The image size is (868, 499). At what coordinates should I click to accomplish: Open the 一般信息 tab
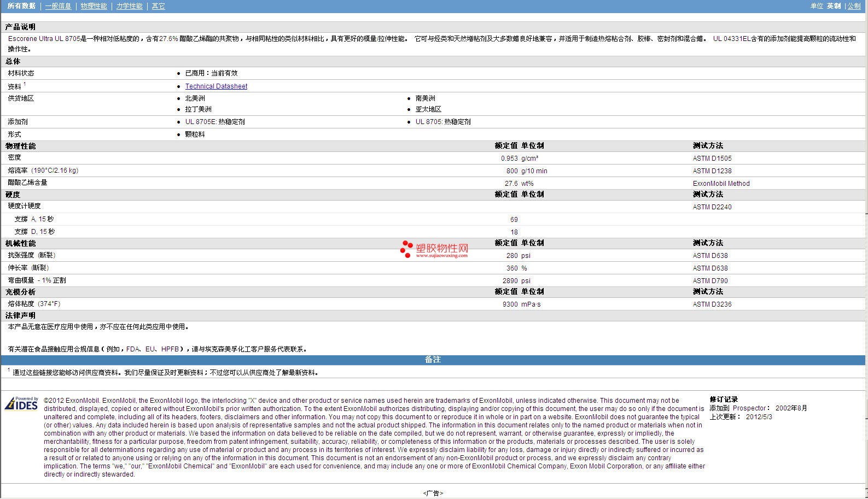click(x=58, y=6)
